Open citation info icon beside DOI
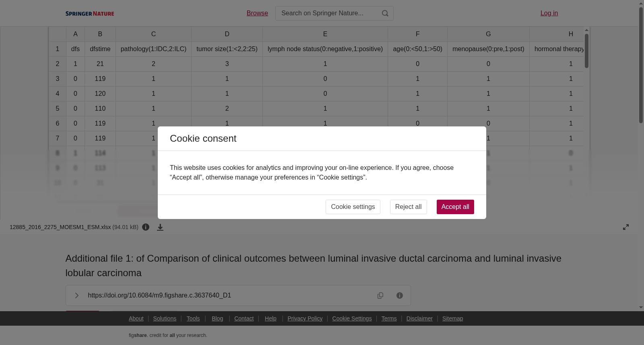Screen dimensions: 644x345 pyautogui.click(x=400, y=295)
